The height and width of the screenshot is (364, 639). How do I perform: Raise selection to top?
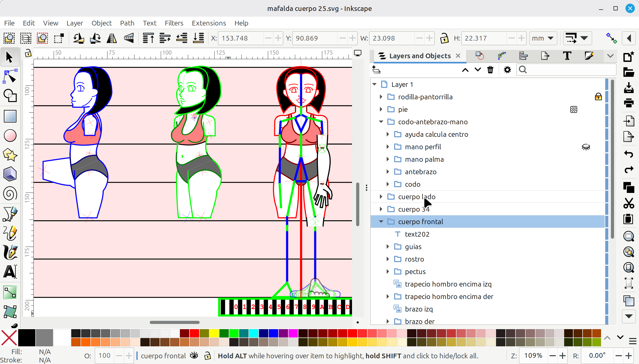148,38
